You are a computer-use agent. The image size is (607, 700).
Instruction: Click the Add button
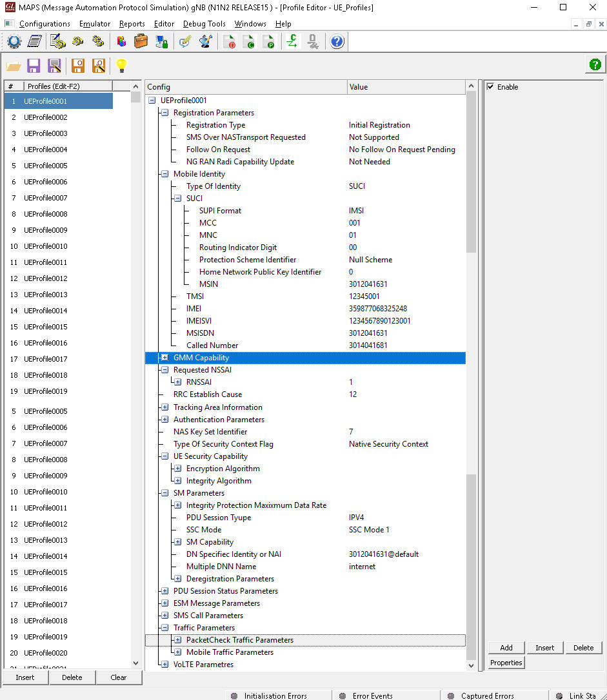(x=506, y=648)
